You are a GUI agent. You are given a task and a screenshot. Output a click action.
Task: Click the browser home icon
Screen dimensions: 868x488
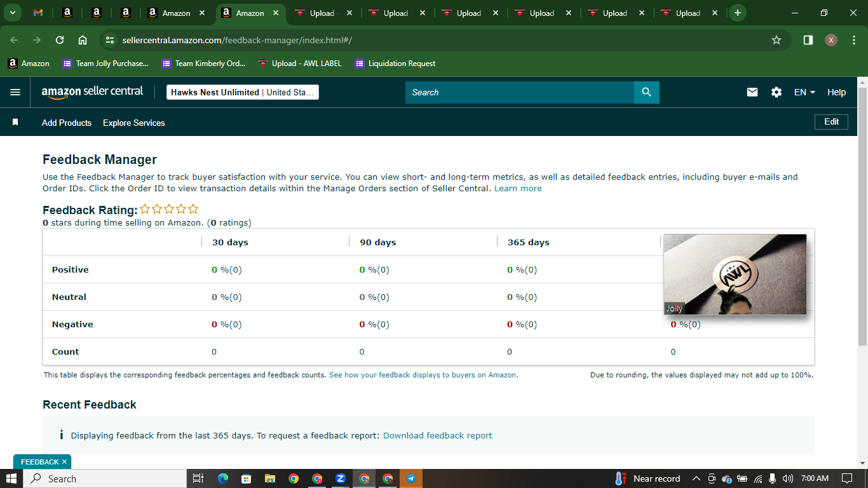coord(83,40)
